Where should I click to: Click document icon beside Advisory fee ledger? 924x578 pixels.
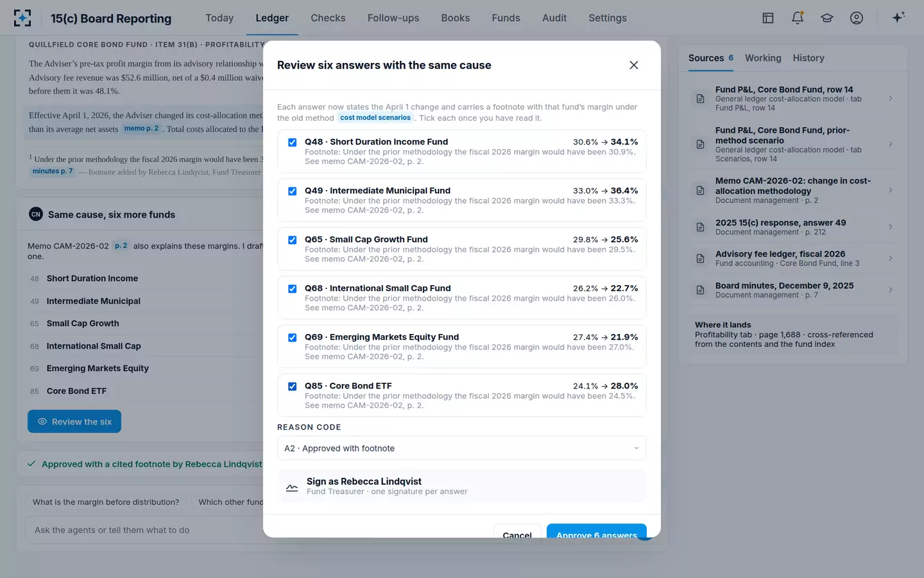(x=701, y=259)
